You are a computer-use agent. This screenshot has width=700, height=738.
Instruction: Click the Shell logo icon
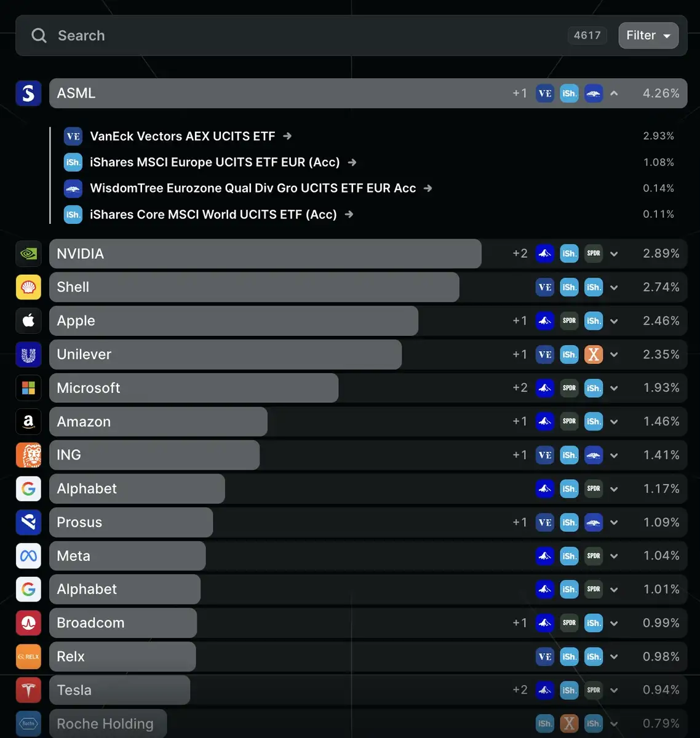click(28, 287)
